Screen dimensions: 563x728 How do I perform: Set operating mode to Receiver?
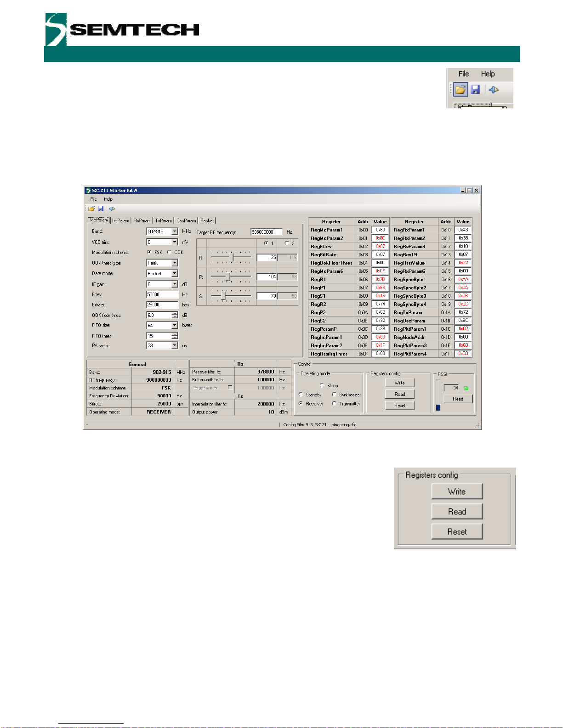(x=301, y=404)
